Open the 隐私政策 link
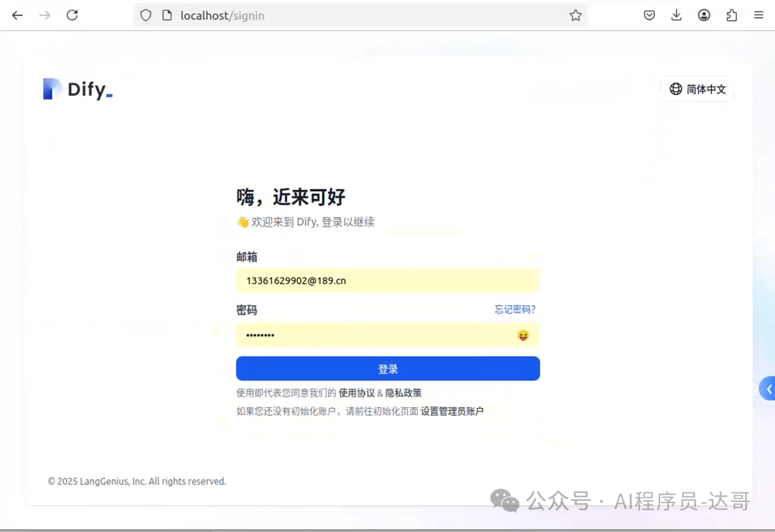 (x=403, y=393)
